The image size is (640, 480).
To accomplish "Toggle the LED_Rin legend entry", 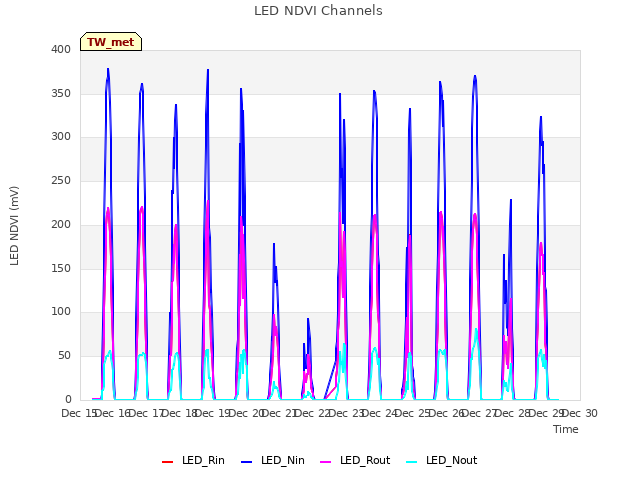I will (193, 460).
